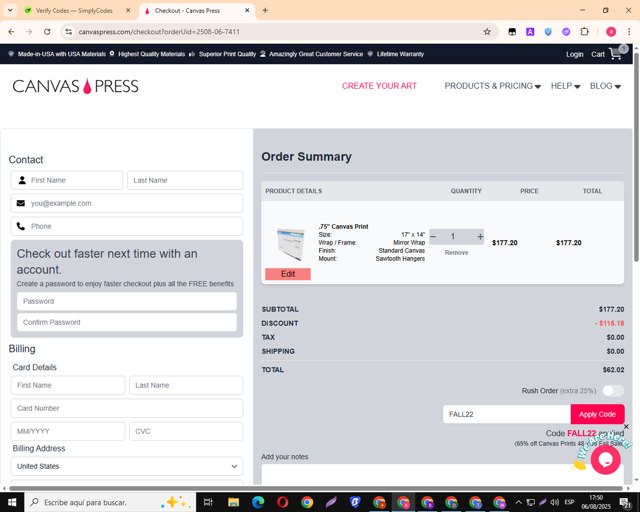Click the card First Name field
640x512 pixels.
pyautogui.click(x=68, y=385)
